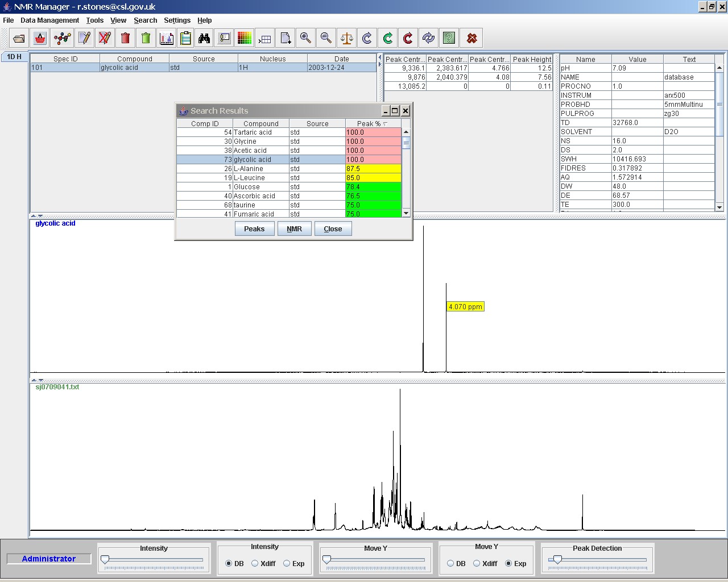
Task: Click the Close button in Search Results
Action: [x=333, y=228]
